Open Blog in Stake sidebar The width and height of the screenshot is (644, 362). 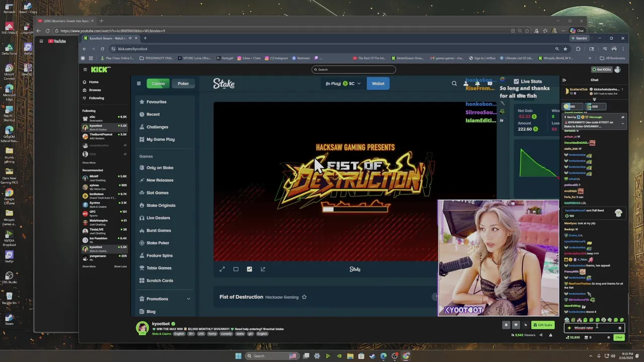(x=147, y=312)
